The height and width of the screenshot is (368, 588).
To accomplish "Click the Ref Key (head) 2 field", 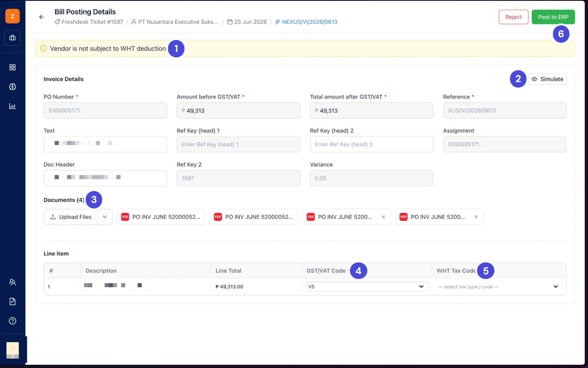I will [x=372, y=144].
